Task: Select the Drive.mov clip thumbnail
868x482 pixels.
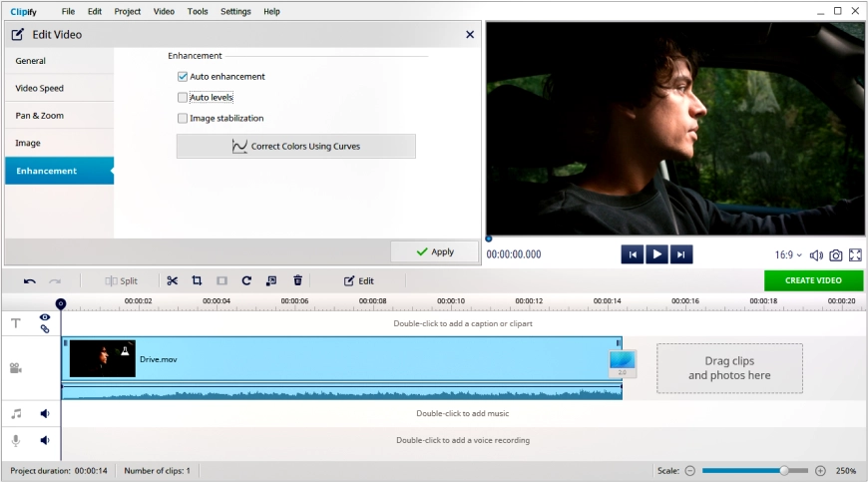Action: pos(102,358)
